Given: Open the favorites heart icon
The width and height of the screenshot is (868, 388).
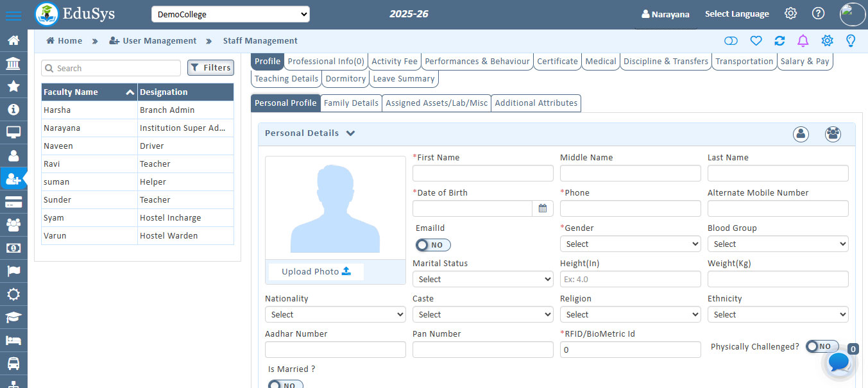Looking at the screenshot, I should pyautogui.click(x=756, y=40).
